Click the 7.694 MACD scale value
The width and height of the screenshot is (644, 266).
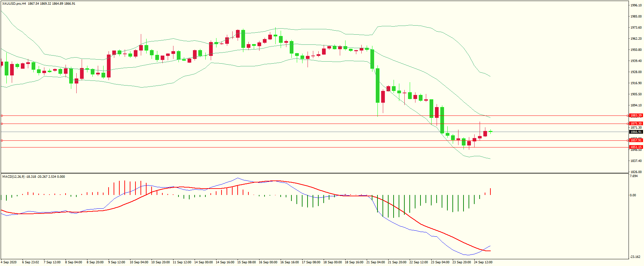[634, 176]
